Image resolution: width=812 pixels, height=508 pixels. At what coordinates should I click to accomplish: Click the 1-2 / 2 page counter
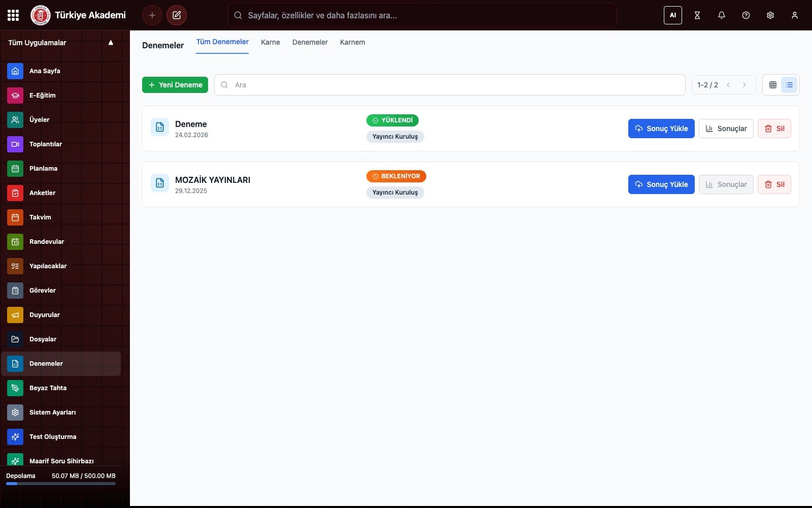pos(707,85)
